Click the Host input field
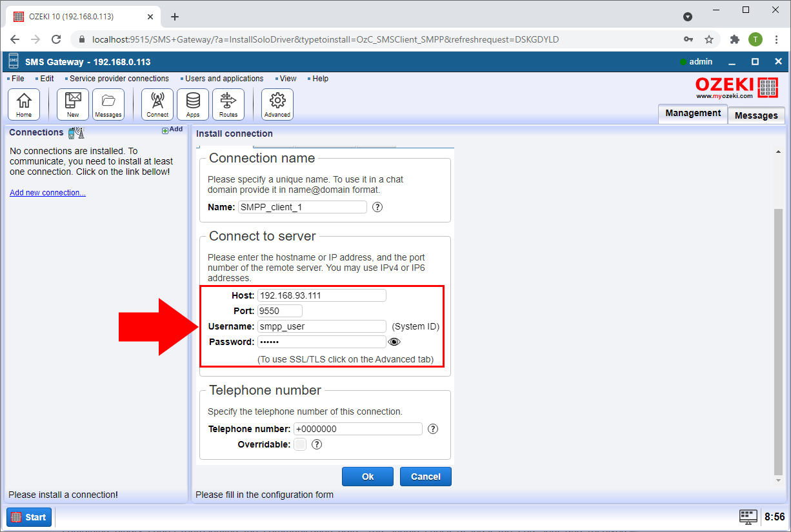Image resolution: width=791 pixels, height=532 pixels. (321, 295)
